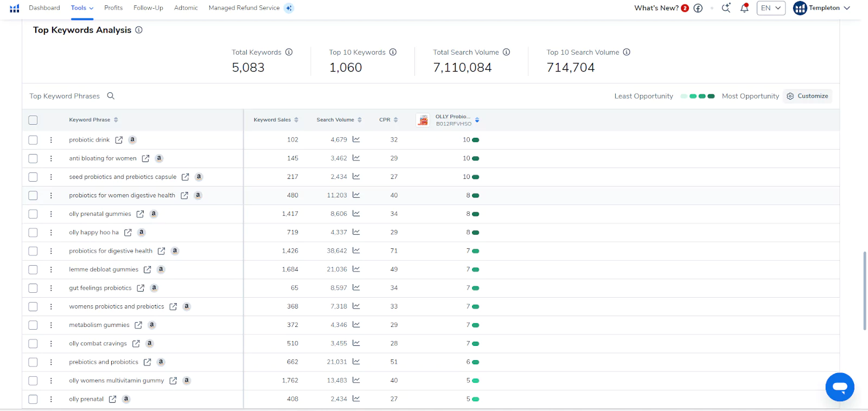Image resolution: width=868 pixels, height=411 pixels.
Task: Click the page vertical scrollbar
Action: click(865, 290)
